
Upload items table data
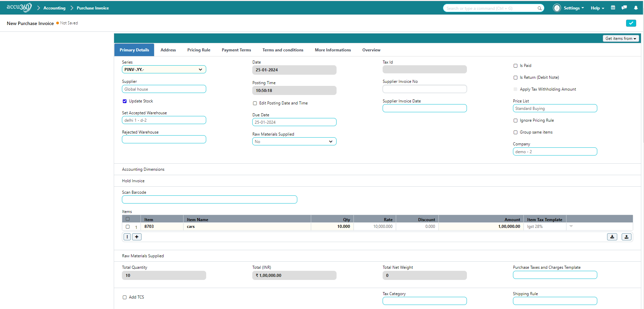[626, 237]
